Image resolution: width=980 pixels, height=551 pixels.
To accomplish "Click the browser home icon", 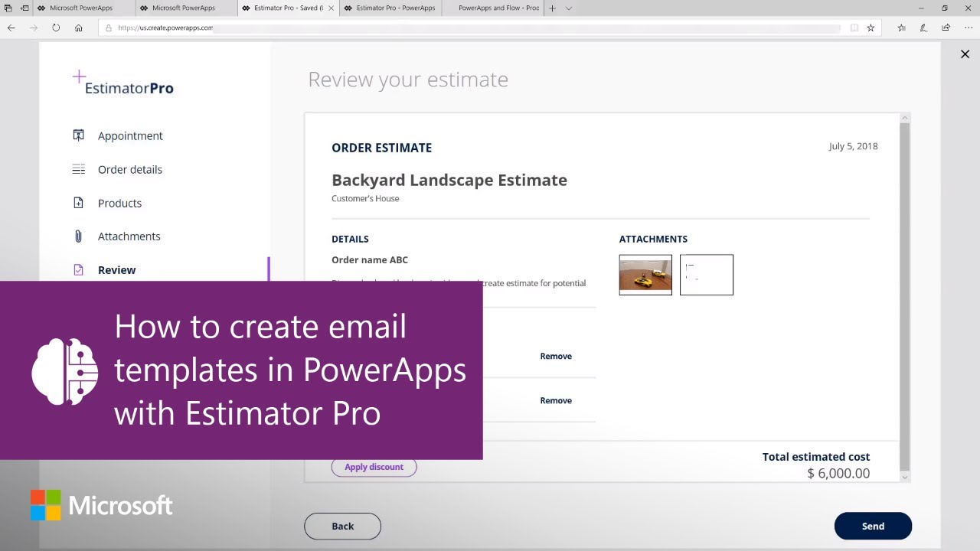I will (78, 28).
